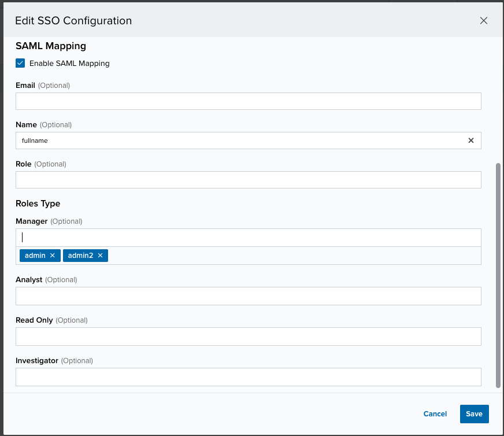This screenshot has height=436, width=504.
Task: Select the Investigator roles input
Action: click(248, 377)
